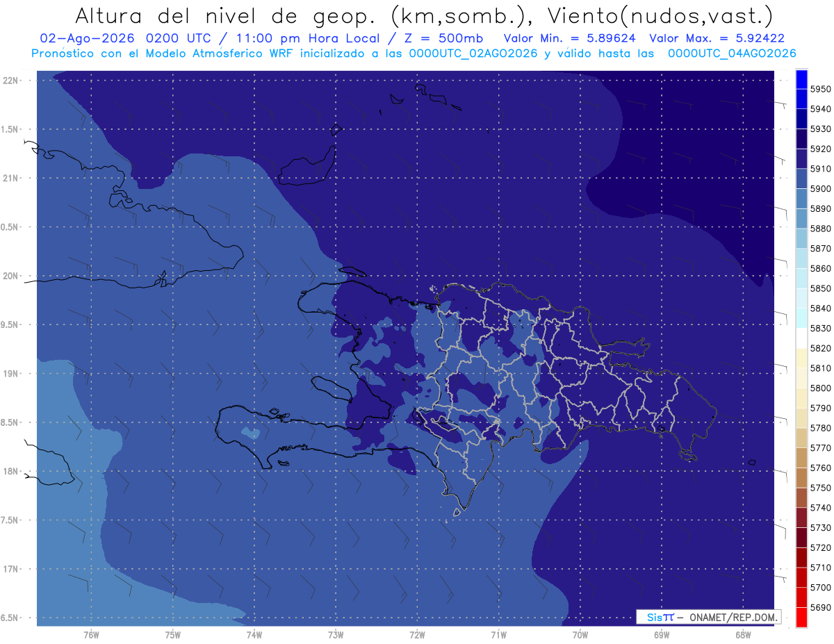Pick the brown swatch between 5750 and 5740
The width and height of the screenshot is (834, 644).
click(x=801, y=498)
